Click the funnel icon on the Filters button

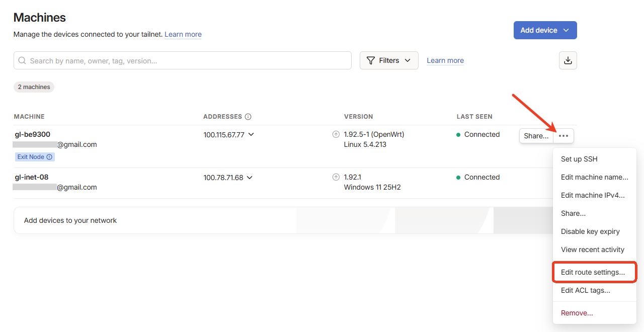tap(371, 60)
